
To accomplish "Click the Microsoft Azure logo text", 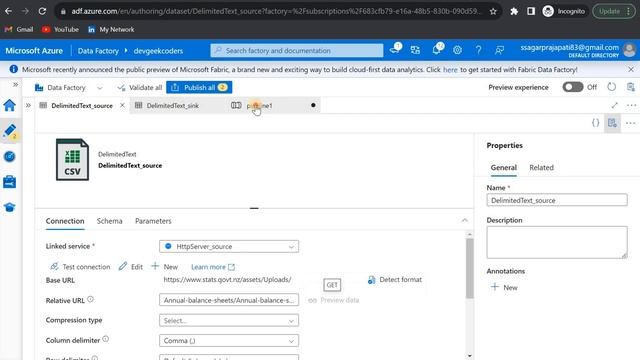I will coord(34,51).
